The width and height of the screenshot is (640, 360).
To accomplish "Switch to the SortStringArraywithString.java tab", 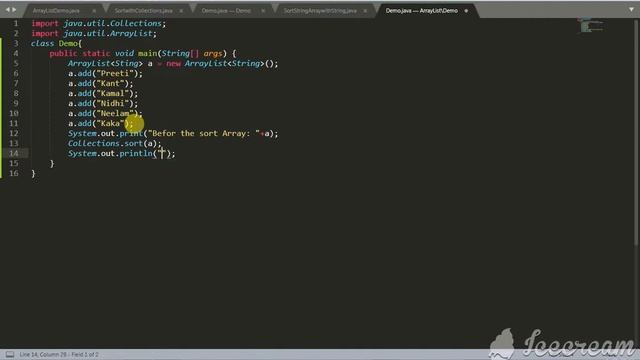I will click(320, 11).
